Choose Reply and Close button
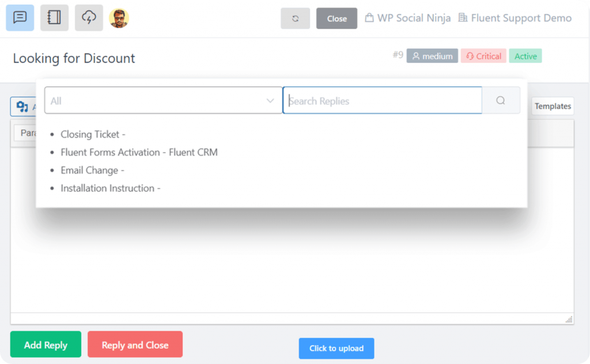The height and width of the screenshot is (364, 590). pos(135,344)
